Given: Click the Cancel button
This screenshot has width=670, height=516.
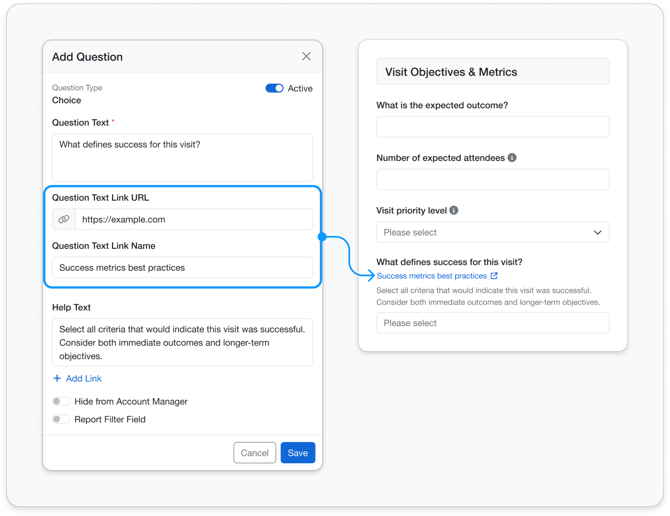Looking at the screenshot, I should click(x=254, y=453).
